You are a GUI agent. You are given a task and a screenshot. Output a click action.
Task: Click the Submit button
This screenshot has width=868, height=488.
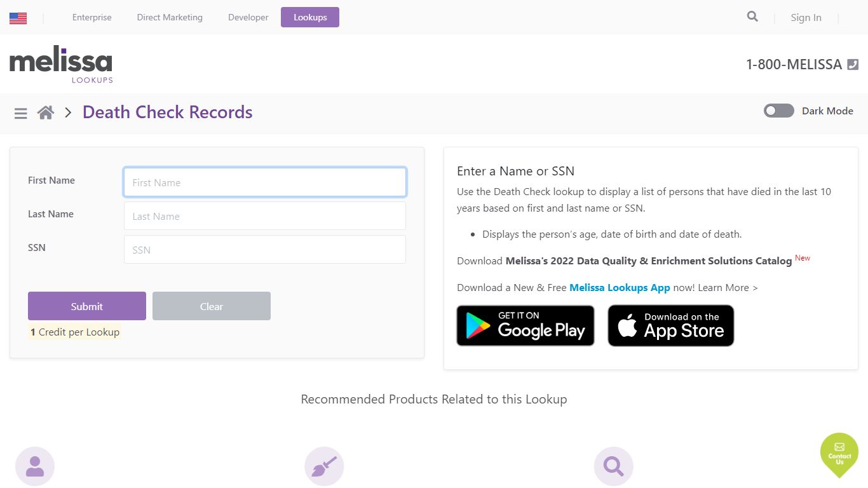tap(87, 306)
